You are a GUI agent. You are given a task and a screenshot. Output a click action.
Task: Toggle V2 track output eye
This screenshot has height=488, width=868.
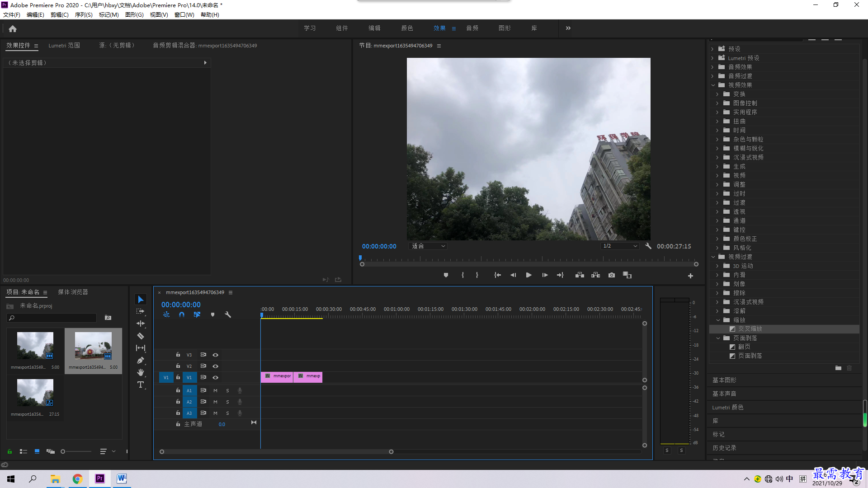tap(216, 366)
